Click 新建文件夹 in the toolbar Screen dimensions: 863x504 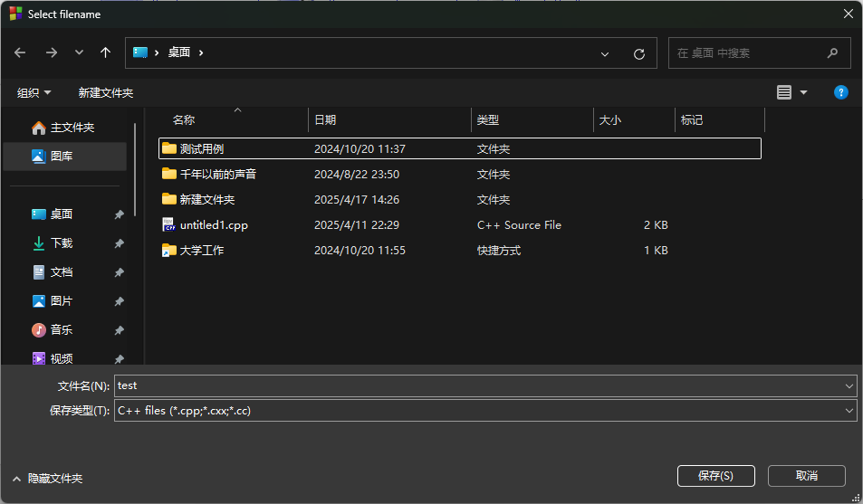click(106, 93)
